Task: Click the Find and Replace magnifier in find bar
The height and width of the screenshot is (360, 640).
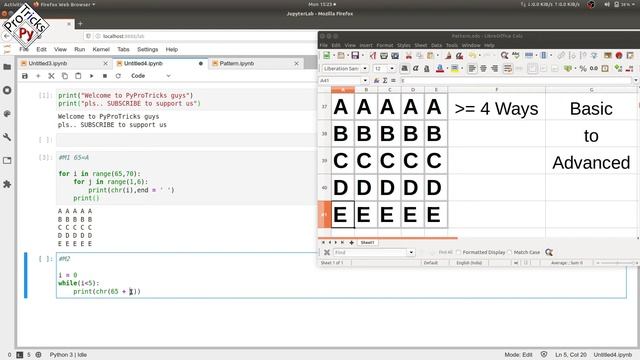Action: pyautogui.click(x=549, y=252)
